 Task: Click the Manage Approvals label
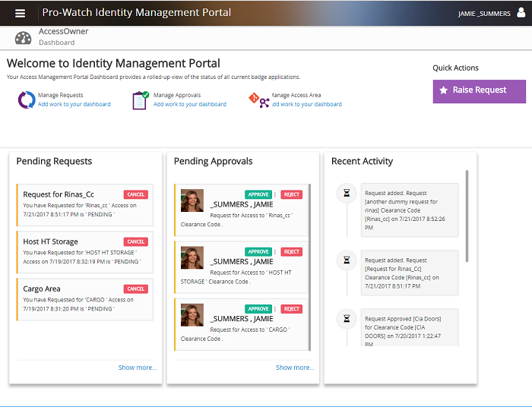click(177, 95)
